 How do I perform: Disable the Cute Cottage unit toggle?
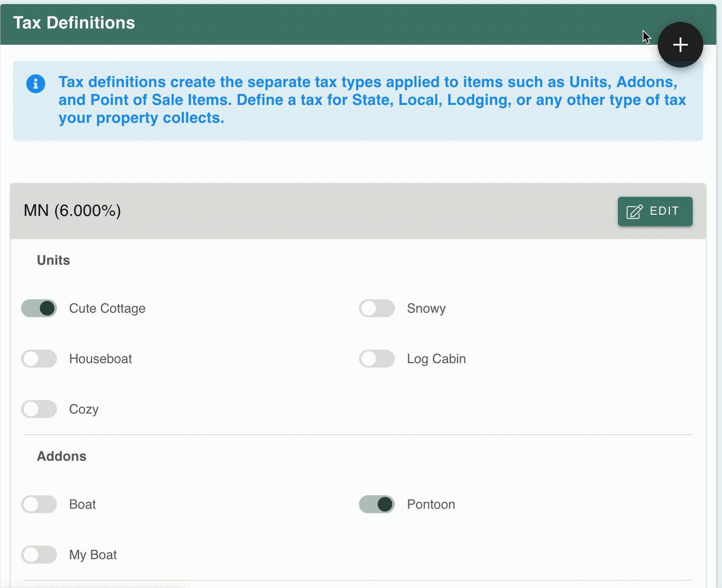tap(39, 308)
